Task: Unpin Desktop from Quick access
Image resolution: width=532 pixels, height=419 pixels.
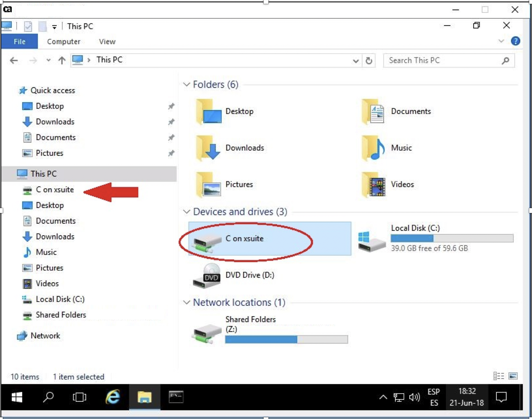Action: pos(171,106)
